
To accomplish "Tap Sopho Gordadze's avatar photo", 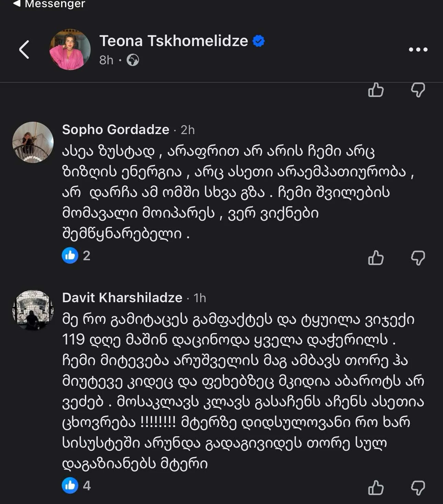I will tap(33, 142).
